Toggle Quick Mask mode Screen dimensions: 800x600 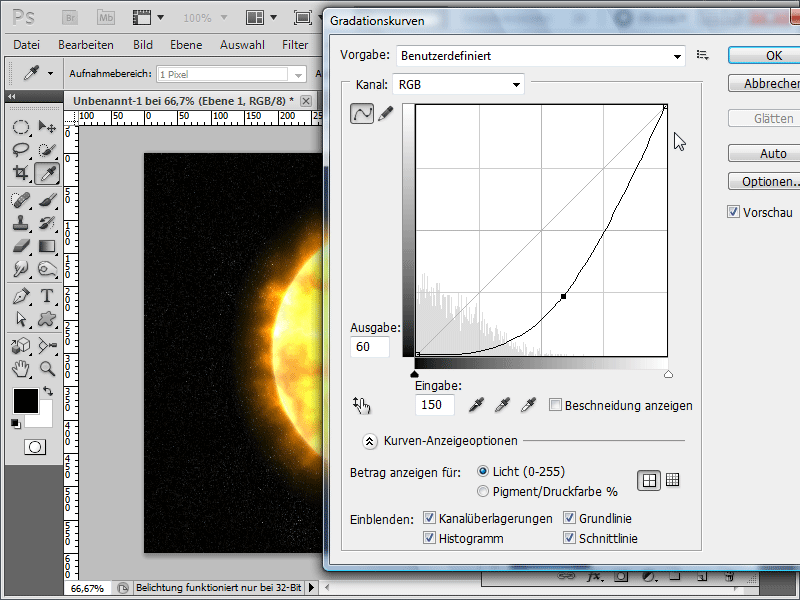coord(35,447)
